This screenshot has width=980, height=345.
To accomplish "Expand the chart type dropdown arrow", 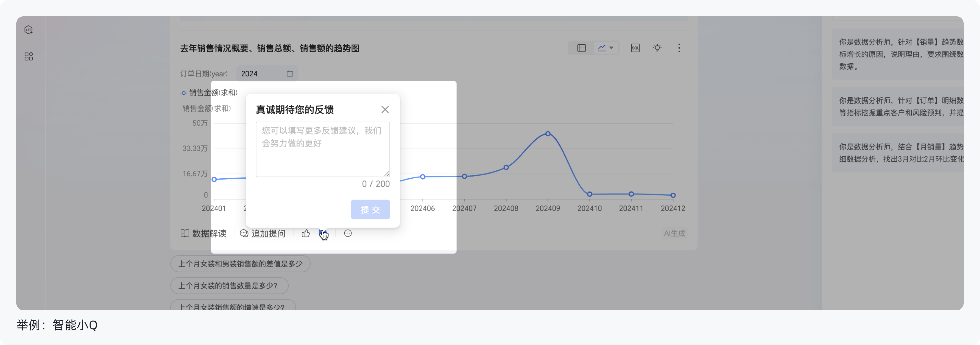I will pos(612,48).
